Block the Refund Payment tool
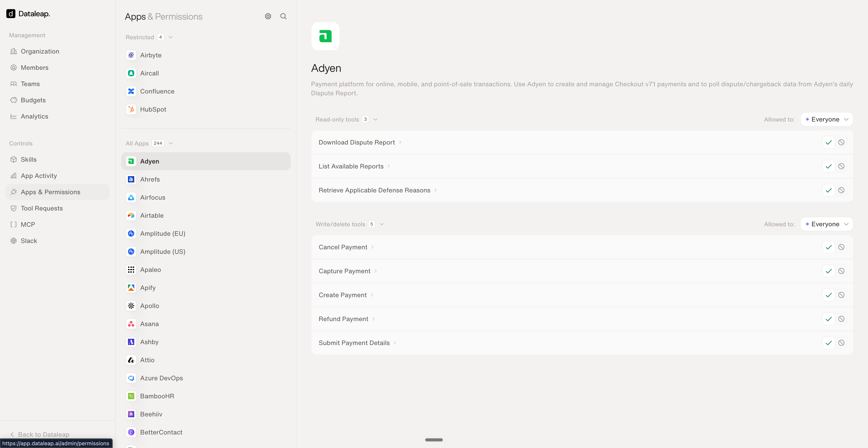868x448 pixels. click(x=841, y=319)
